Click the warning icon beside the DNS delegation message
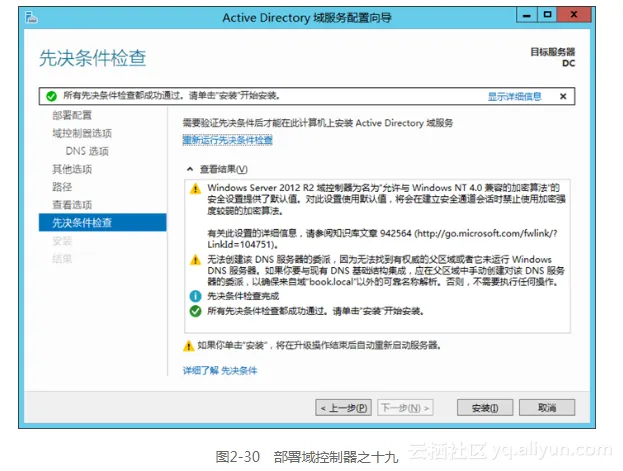 coord(195,260)
